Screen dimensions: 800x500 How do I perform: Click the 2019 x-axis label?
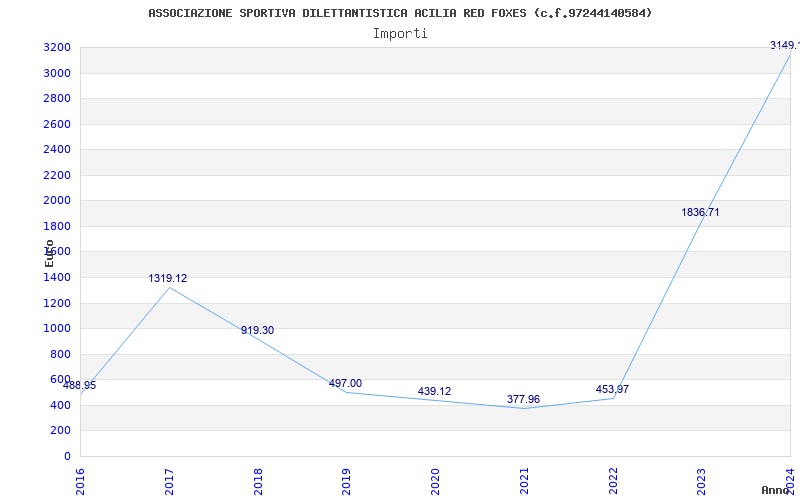(x=346, y=482)
